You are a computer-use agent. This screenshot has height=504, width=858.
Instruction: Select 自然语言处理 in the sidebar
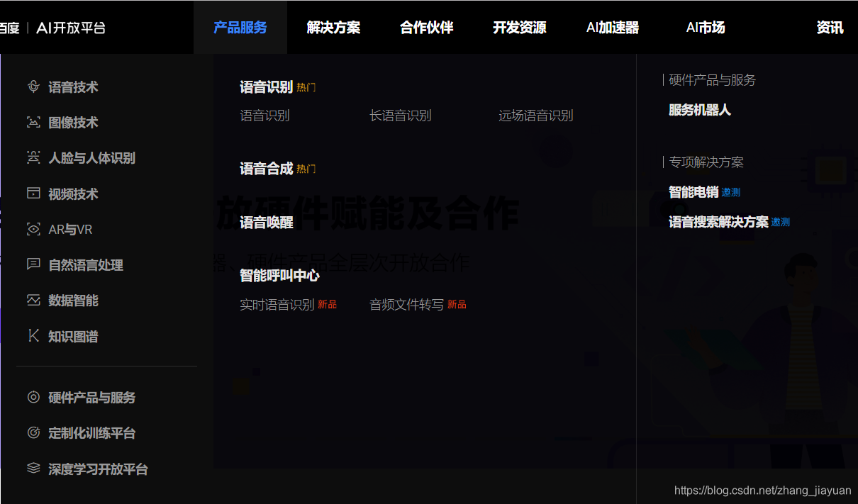(86, 265)
